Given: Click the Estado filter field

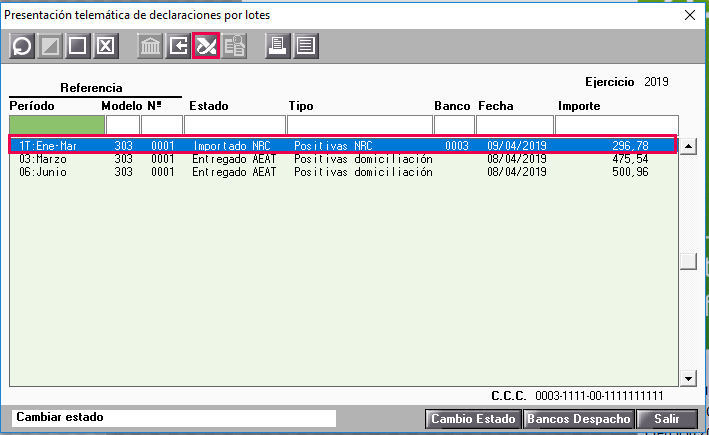Looking at the screenshot, I should tap(235, 125).
